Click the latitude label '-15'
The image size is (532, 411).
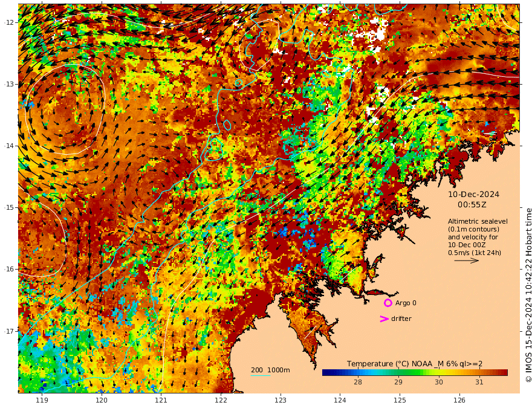[x=9, y=207]
